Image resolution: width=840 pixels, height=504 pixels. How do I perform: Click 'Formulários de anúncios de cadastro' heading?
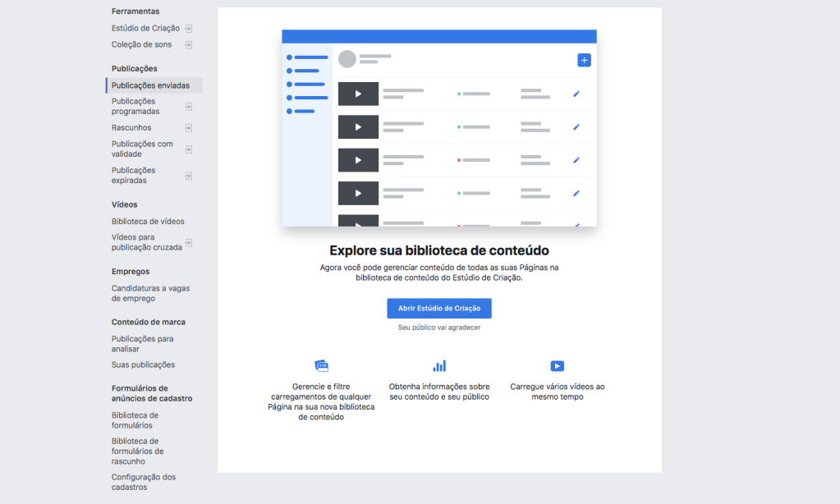tap(152, 393)
